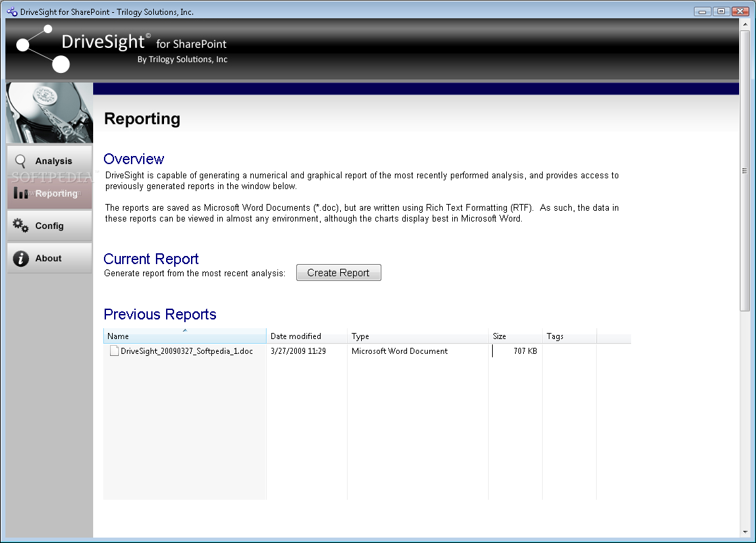Click the hard drive thumbnail image

[49, 113]
